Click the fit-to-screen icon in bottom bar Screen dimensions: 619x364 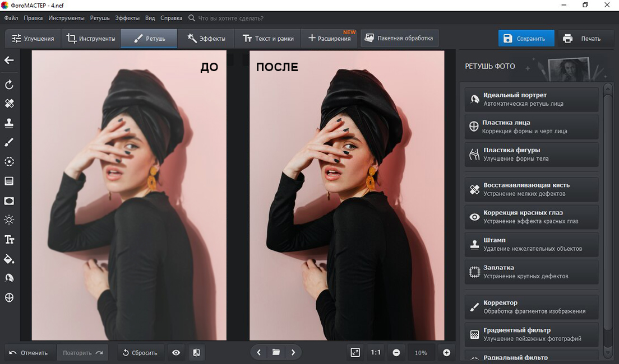pos(355,352)
